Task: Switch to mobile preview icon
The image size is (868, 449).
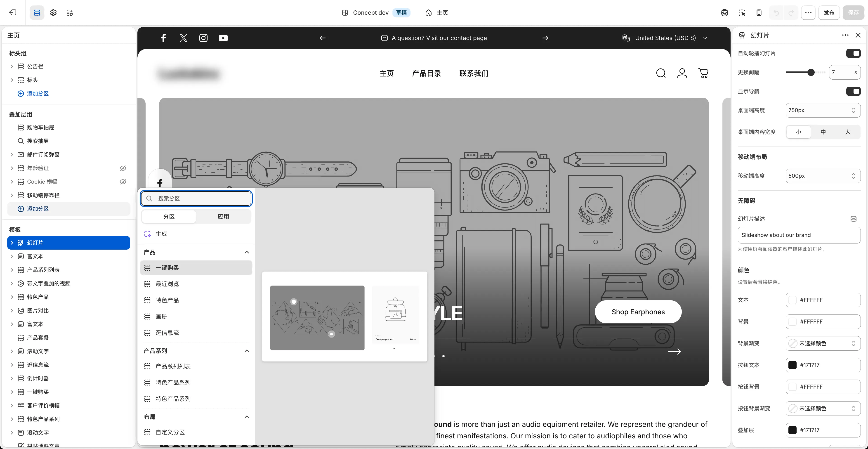Action: tap(759, 12)
